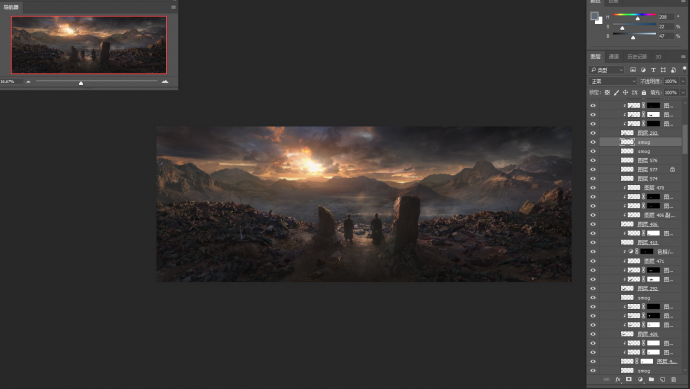
Task: Switch to the Channels tab
Action: 614,57
